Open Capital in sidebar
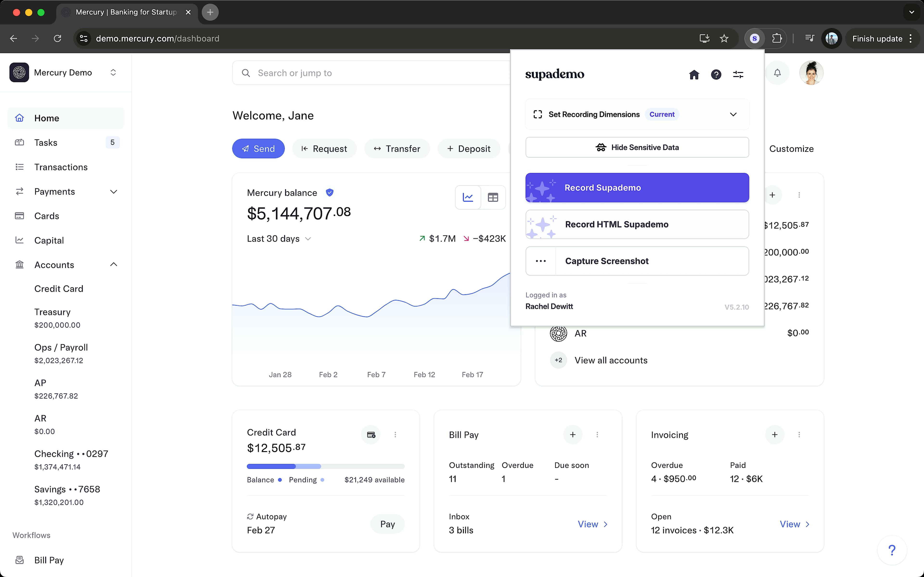The width and height of the screenshot is (924, 577). tap(66, 240)
